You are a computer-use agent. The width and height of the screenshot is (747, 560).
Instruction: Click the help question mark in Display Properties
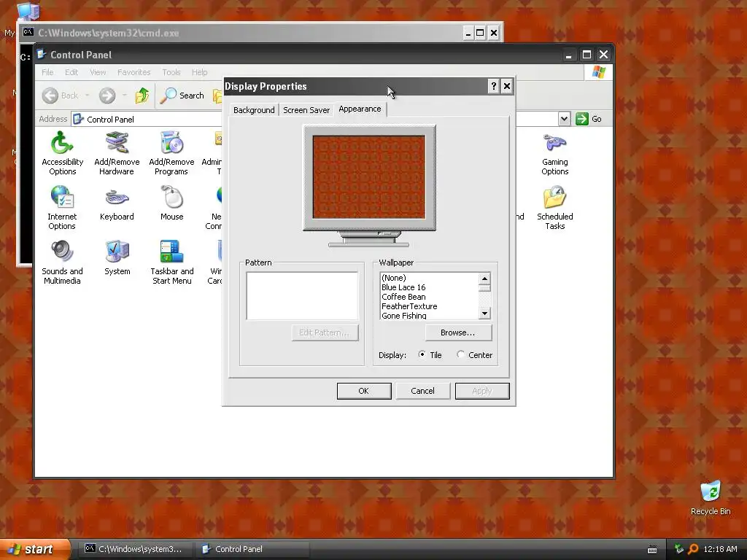[494, 86]
